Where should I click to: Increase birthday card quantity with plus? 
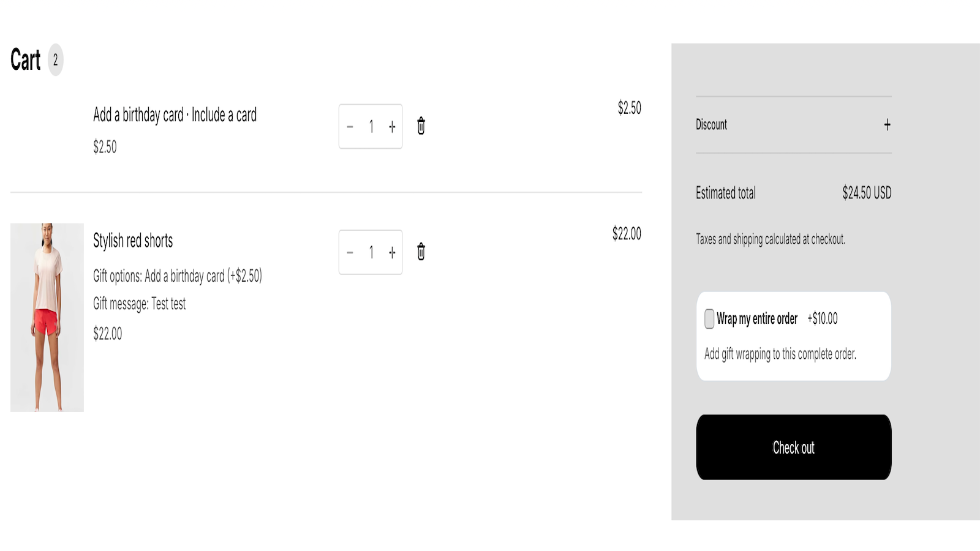click(392, 127)
